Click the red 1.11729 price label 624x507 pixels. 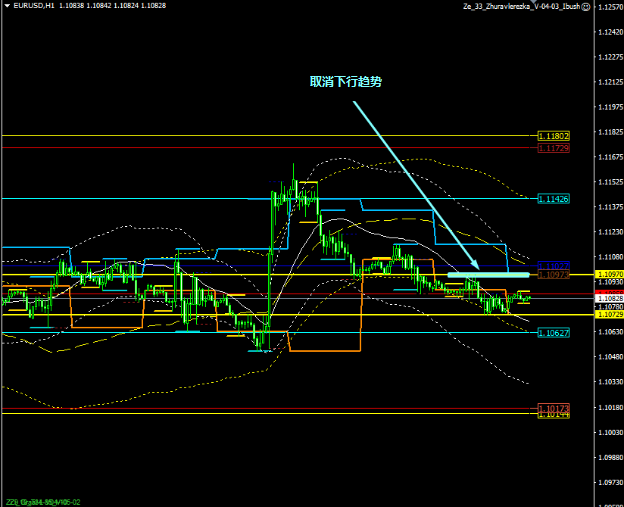point(553,148)
